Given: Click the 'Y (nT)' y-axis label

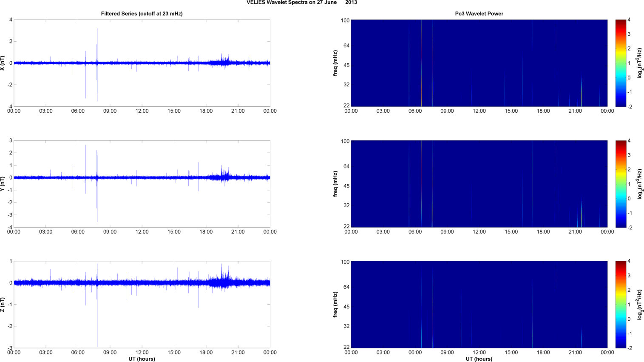Looking at the screenshot, I should pos(3,184).
